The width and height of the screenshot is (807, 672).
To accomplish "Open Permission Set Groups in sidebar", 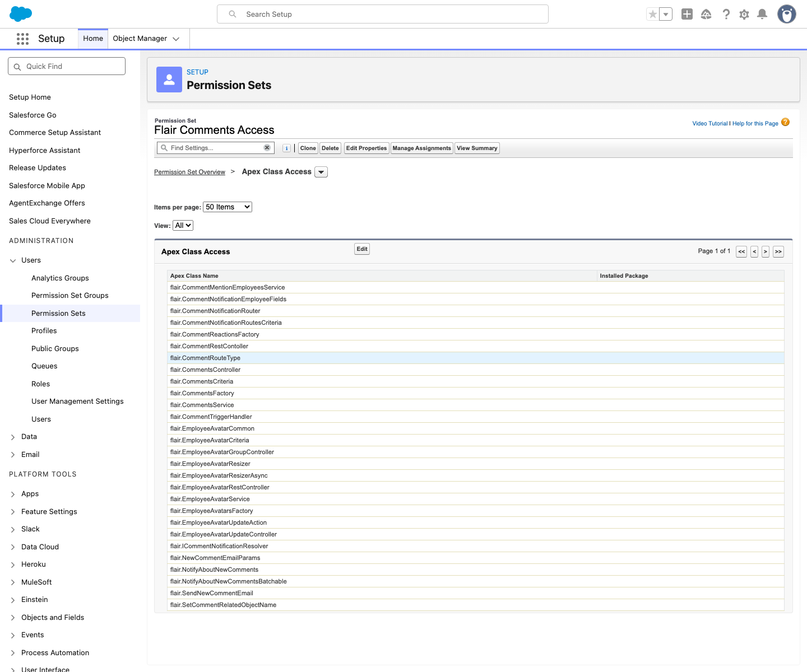I will pos(70,296).
